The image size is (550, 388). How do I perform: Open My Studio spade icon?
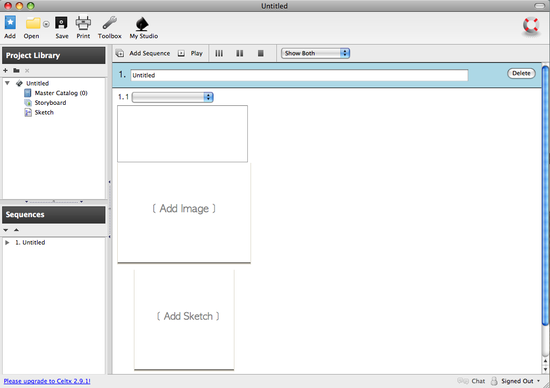click(x=142, y=24)
